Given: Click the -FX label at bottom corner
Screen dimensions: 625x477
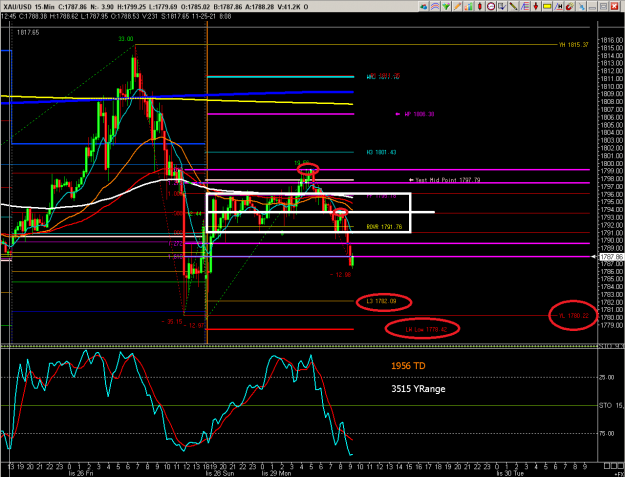Looking at the screenshot, I should tap(620, 474).
